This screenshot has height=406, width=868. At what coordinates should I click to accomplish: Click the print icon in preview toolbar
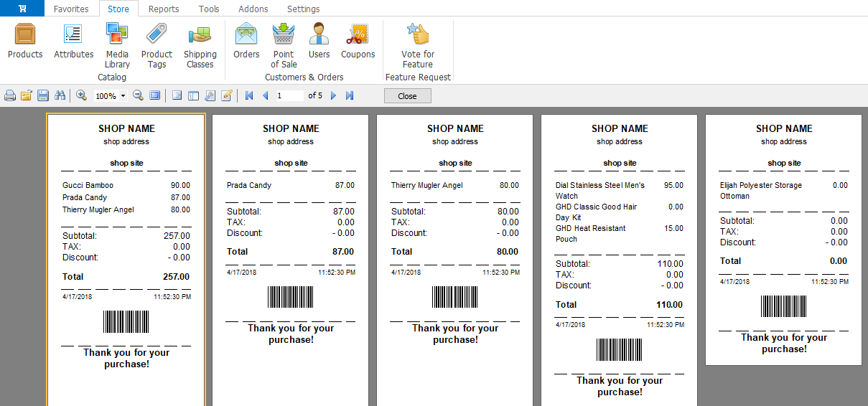pyautogui.click(x=10, y=95)
